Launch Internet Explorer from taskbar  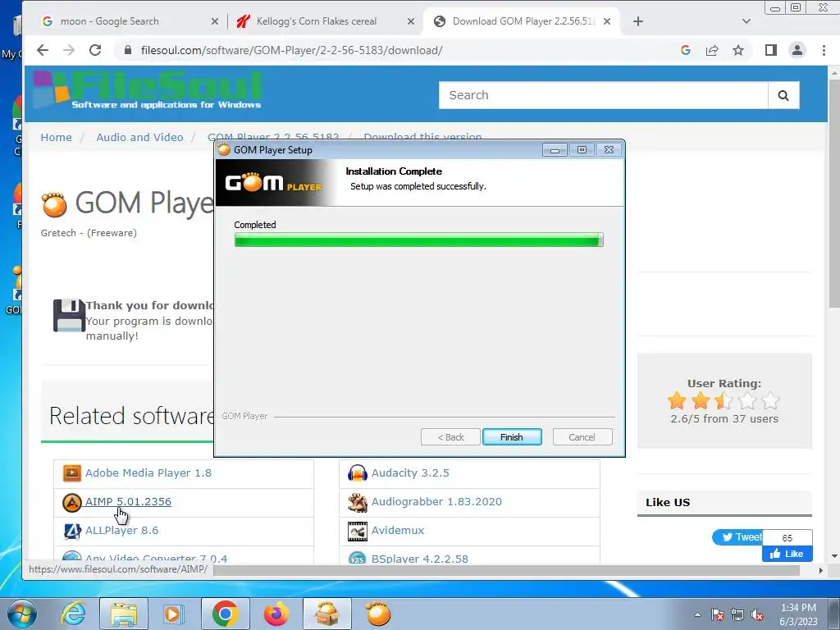tap(72, 614)
